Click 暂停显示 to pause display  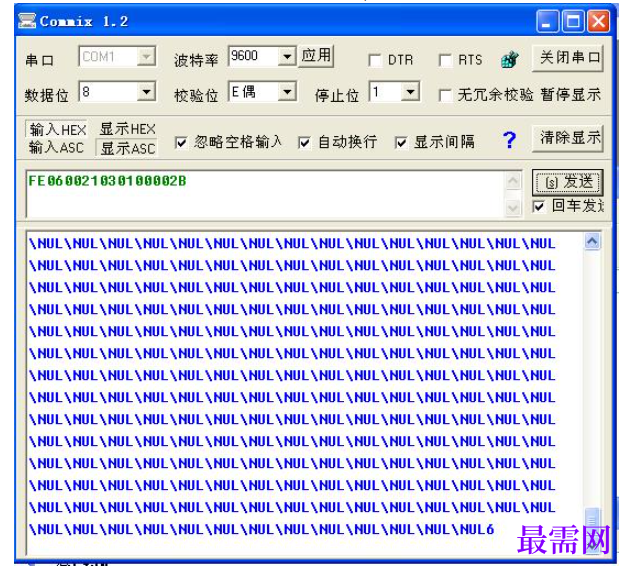coord(570,95)
